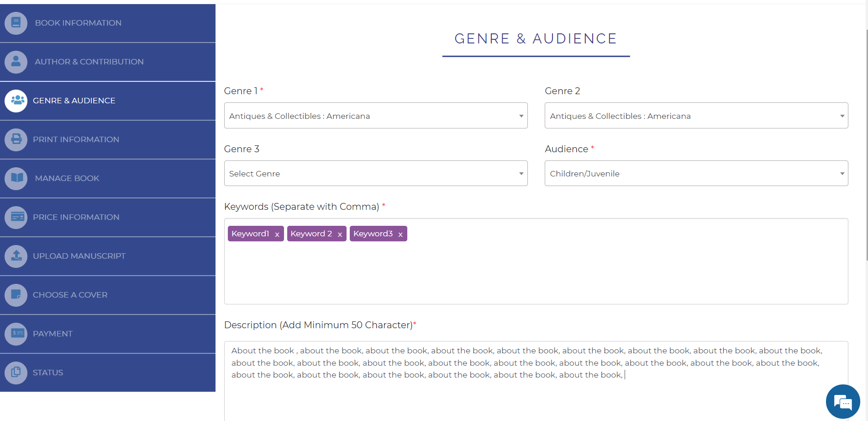The height and width of the screenshot is (421, 868).
Task: Click the Upload Manuscript upload icon
Action: click(16, 256)
